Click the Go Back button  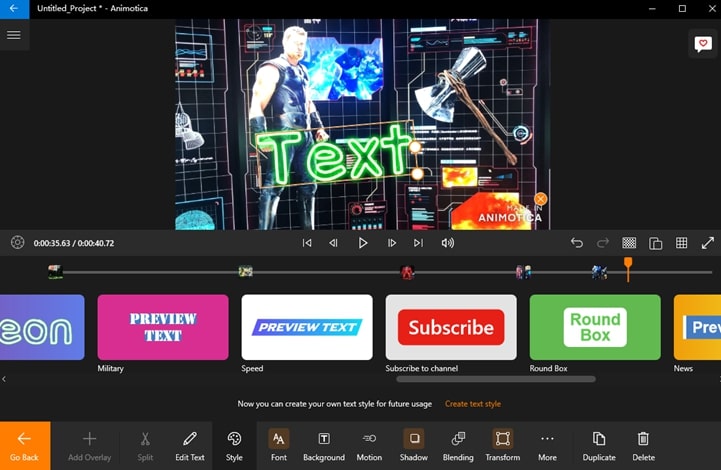pos(25,446)
